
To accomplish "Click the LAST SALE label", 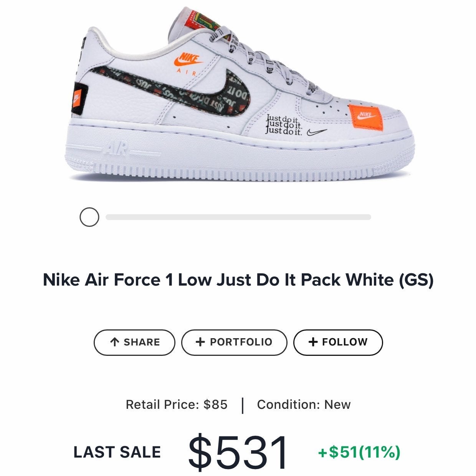I will click(117, 452).
